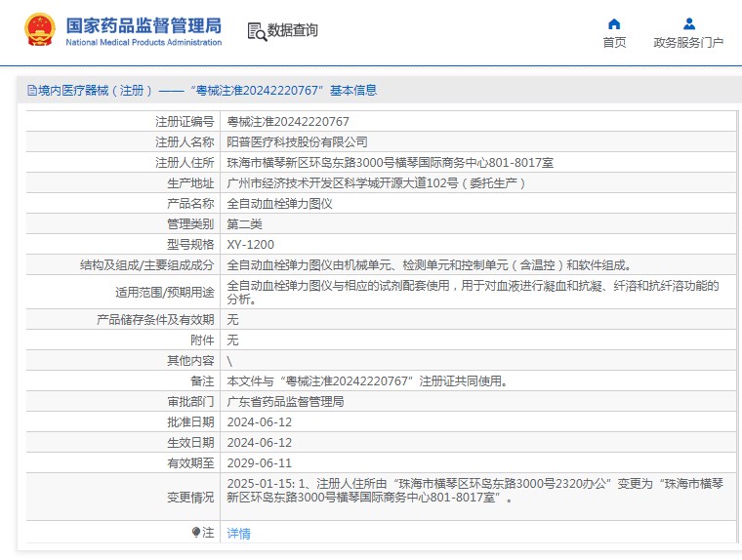Click the 备注 label

tap(202, 381)
